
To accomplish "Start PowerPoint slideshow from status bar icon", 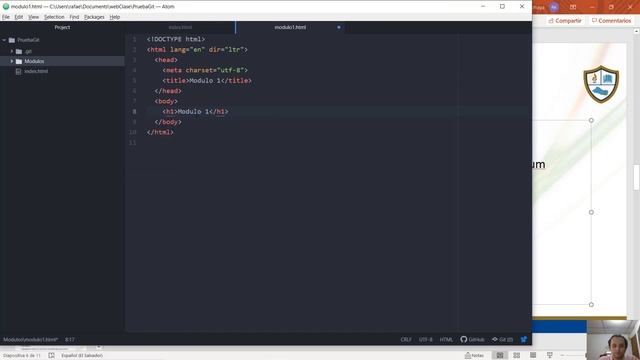I will click(x=550, y=356).
